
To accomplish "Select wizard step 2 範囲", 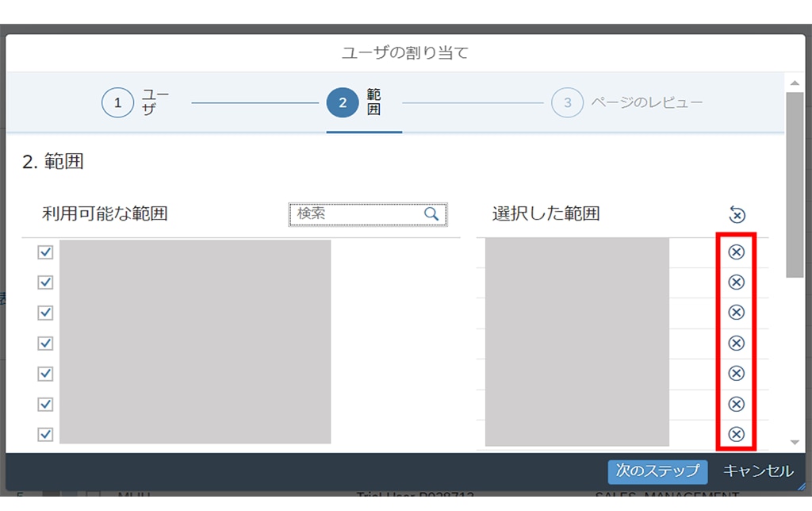I will point(343,103).
